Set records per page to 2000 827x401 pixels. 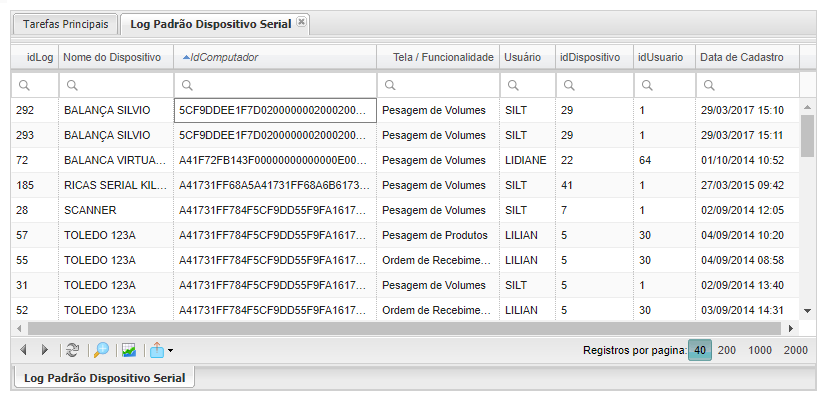796,350
